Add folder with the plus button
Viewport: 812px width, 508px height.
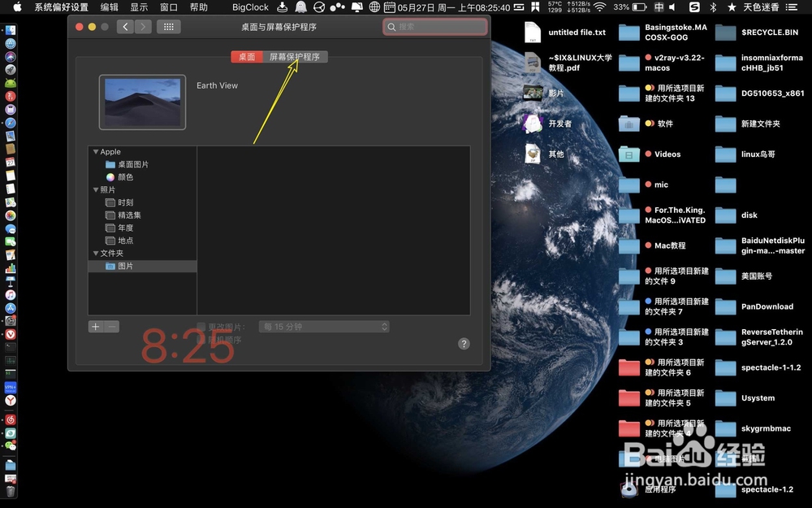point(95,327)
